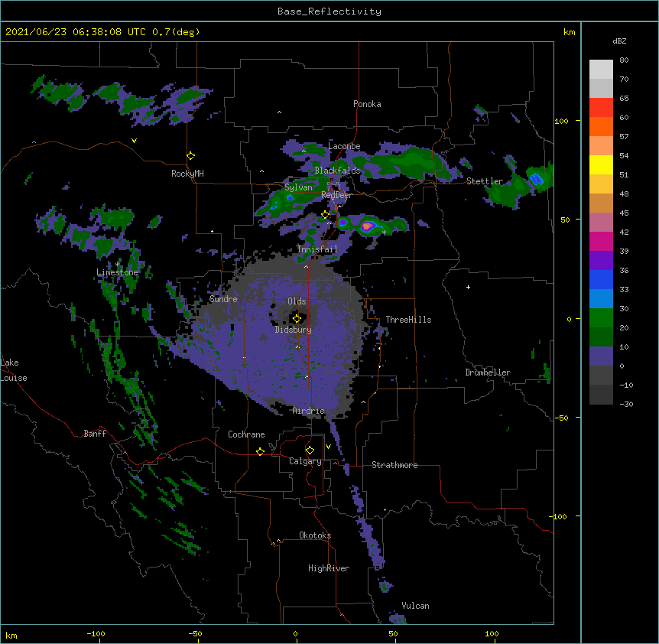Pick the orange 60-57 dBZ legend swatch
Viewport: 659px width, 644px height.
click(601, 126)
